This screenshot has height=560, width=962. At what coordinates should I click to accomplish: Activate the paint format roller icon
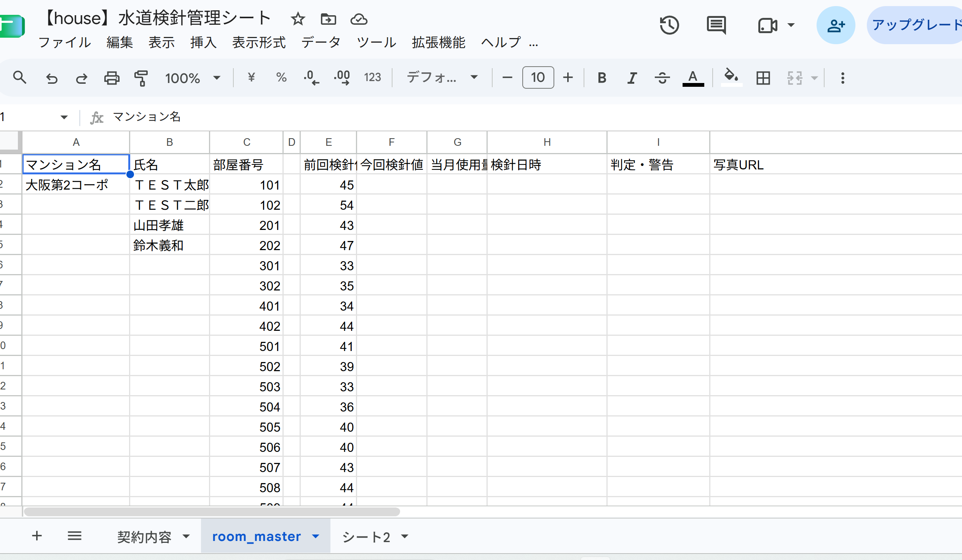(141, 78)
